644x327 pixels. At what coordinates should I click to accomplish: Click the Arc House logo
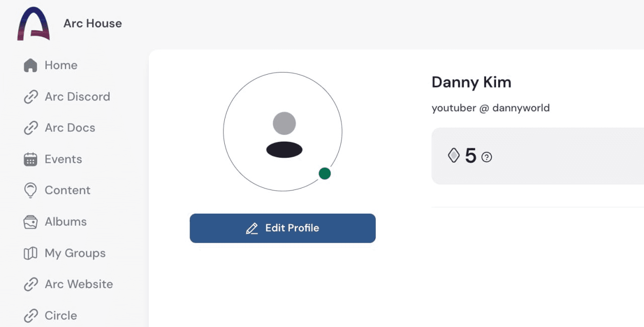coord(32,23)
